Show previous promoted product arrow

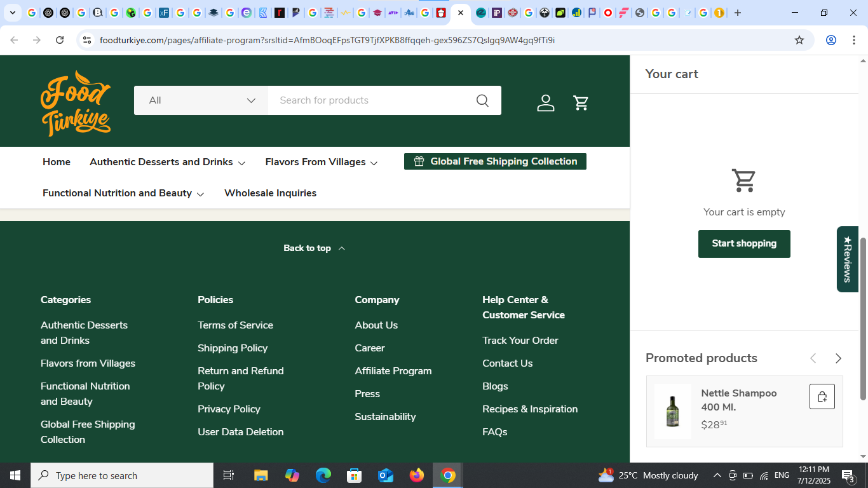coord(813,358)
